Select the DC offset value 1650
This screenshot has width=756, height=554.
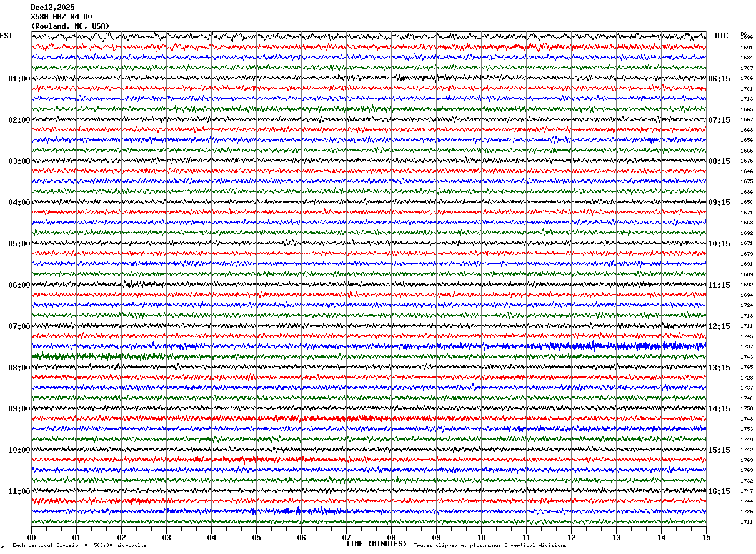(x=747, y=202)
